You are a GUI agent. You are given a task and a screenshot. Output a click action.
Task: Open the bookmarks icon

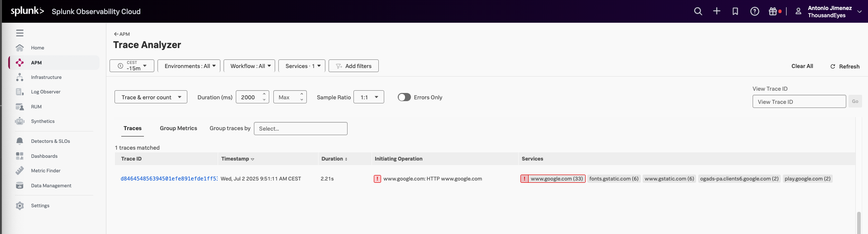coord(735,11)
